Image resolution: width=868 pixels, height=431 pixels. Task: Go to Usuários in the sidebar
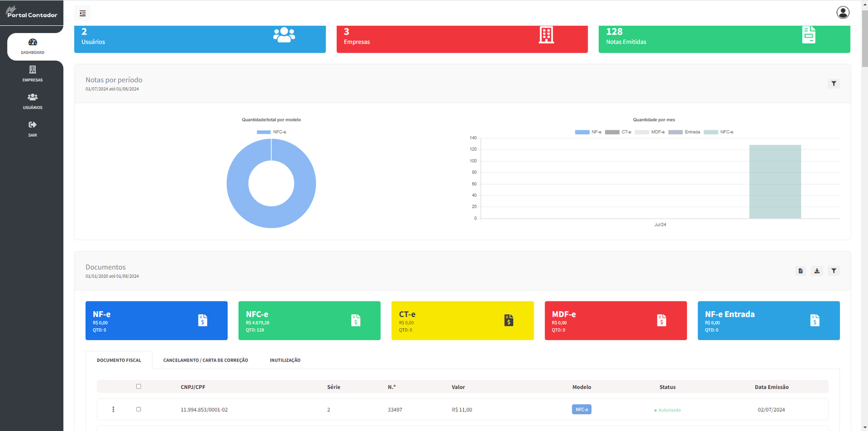(33, 101)
